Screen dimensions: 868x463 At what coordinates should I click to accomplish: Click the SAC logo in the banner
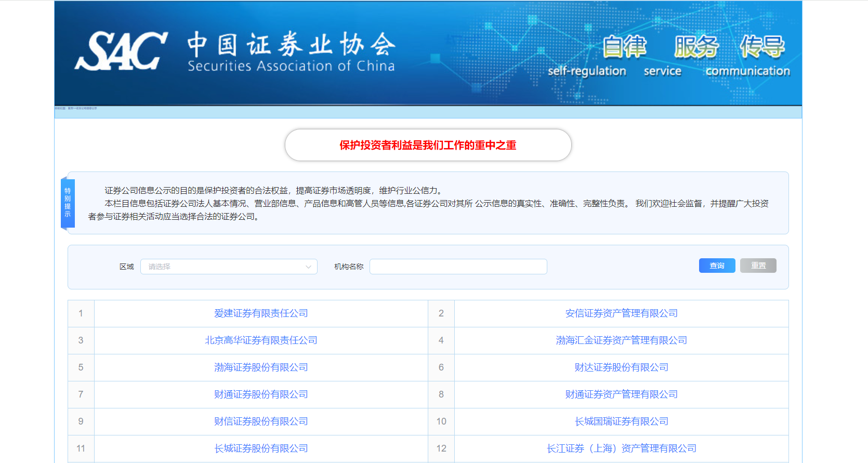tap(121, 51)
